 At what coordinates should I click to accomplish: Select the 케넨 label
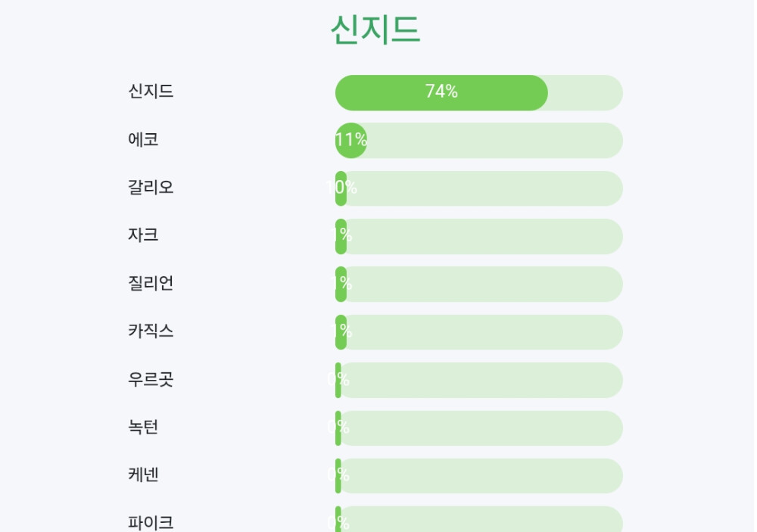[x=143, y=475]
